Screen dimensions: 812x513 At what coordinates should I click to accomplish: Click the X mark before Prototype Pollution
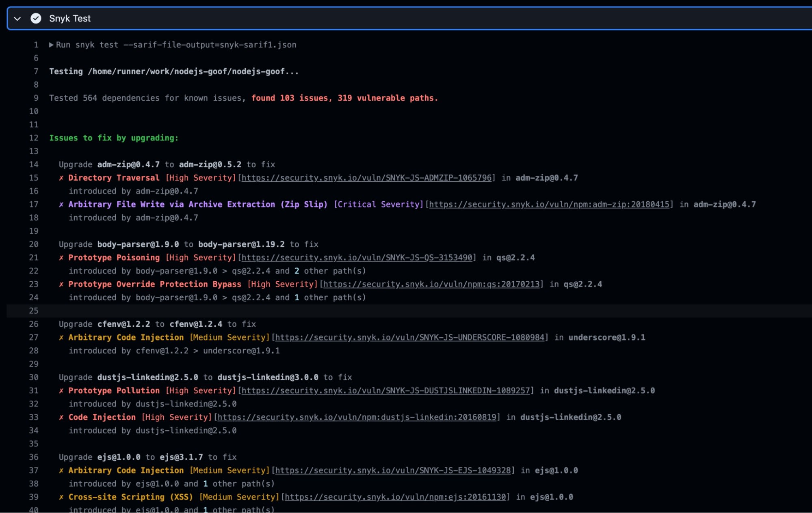pyautogui.click(x=61, y=391)
